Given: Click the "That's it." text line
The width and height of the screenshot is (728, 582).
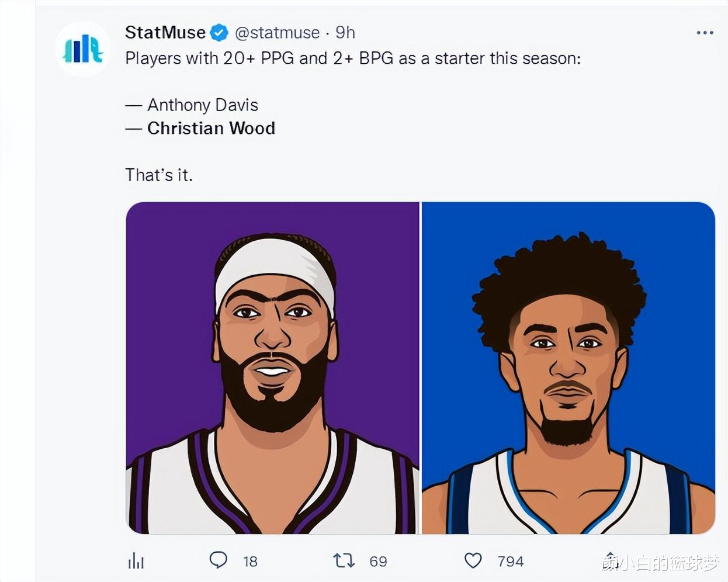Looking at the screenshot, I should (159, 175).
